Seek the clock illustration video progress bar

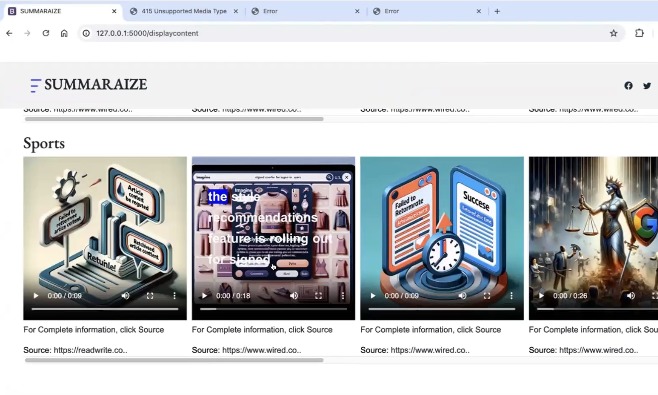[x=442, y=309]
